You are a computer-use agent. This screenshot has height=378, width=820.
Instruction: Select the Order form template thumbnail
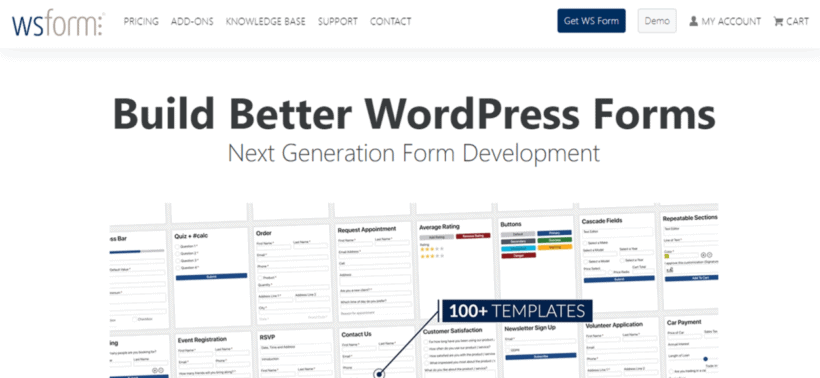(x=293, y=274)
